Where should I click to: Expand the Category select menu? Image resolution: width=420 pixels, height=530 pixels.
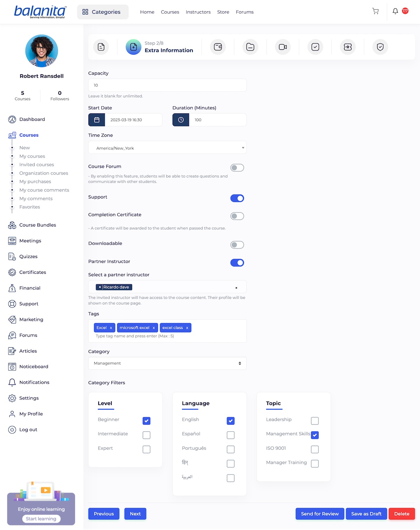pos(167,363)
